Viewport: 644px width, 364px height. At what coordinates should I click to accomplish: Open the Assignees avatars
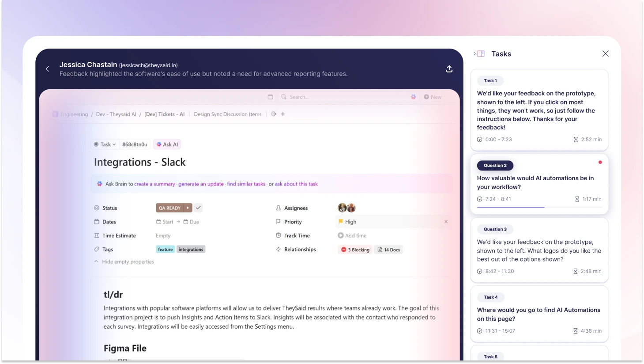(346, 208)
